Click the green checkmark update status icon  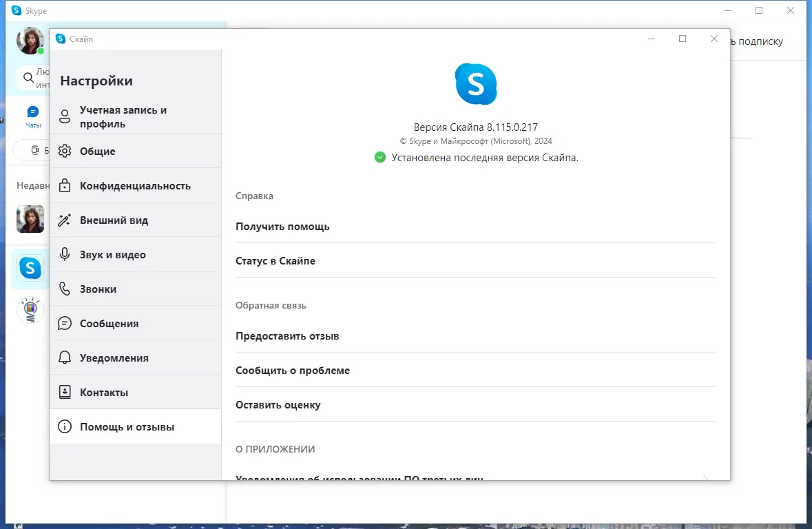(x=380, y=157)
